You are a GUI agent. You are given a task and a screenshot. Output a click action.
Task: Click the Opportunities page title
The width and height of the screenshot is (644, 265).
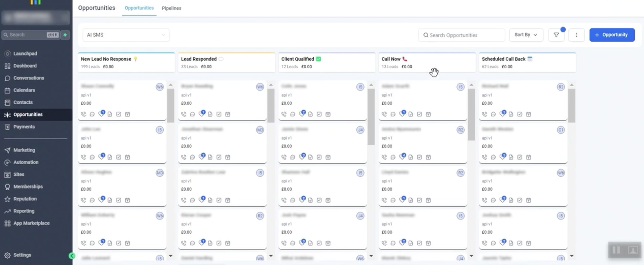97,8
